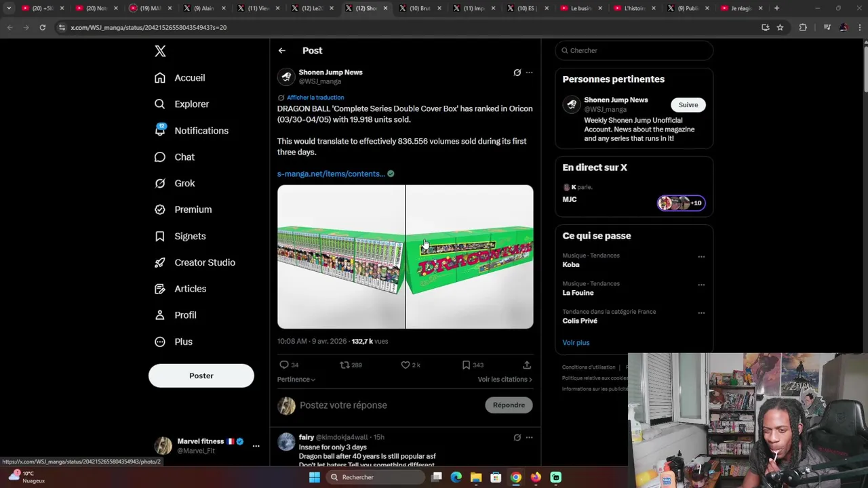The width and height of the screenshot is (868, 488).
Task: Click the share icon on the post
Action: pos(527,365)
